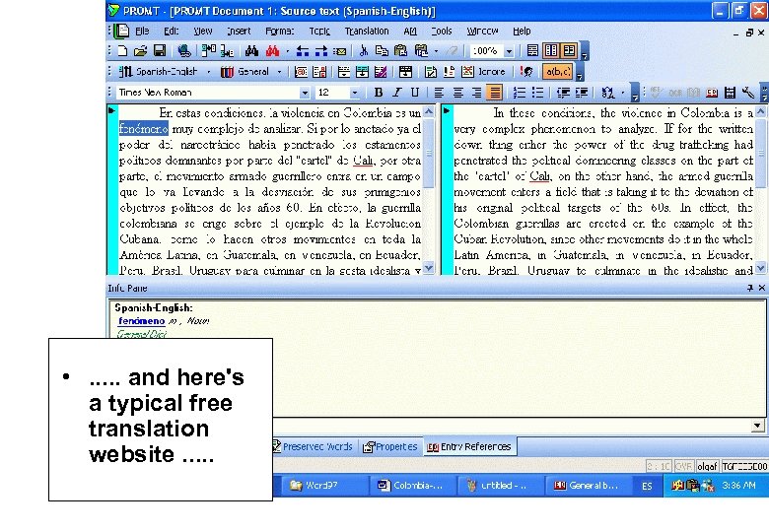
Task: Switch to the Preserved Words tab
Action: (x=313, y=446)
